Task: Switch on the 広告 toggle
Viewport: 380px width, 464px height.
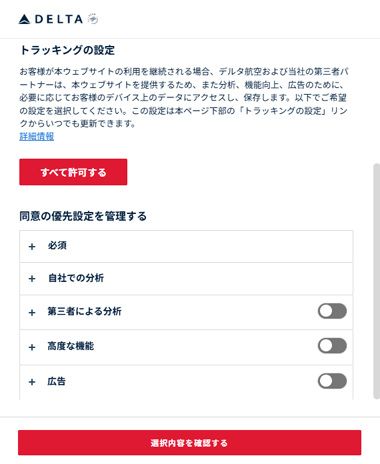Action: pos(332,381)
